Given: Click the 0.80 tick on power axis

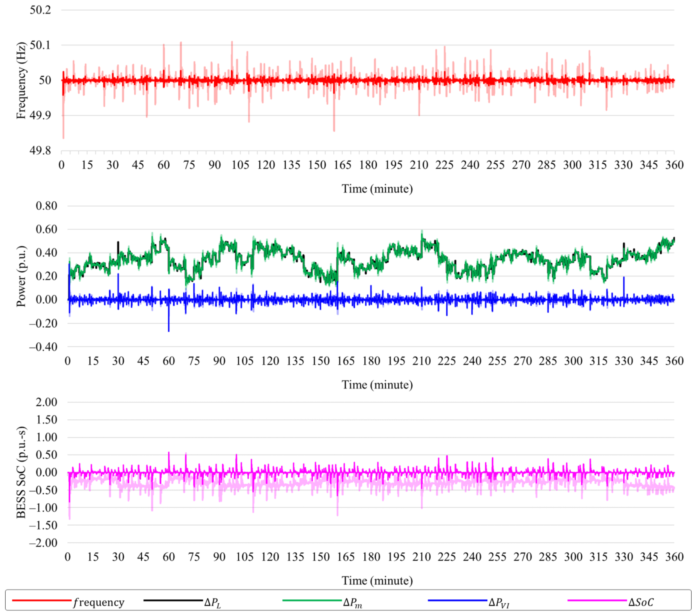Looking at the screenshot, I should point(46,206).
